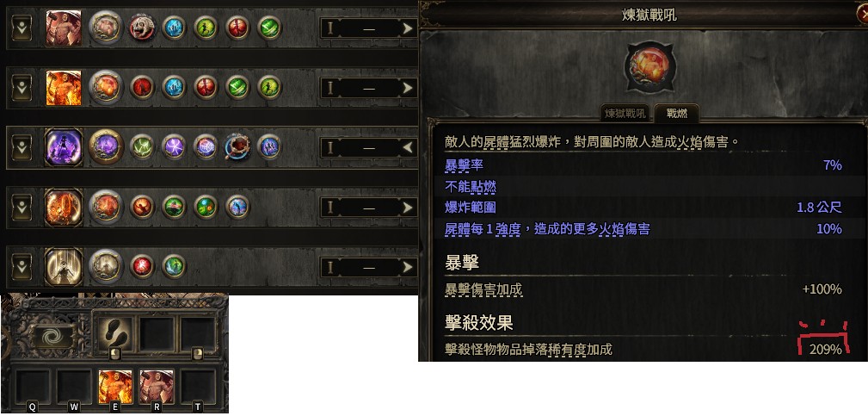This screenshot has width=868, height=416.
Task: Expand the first skill row with right arrow
Action: [x=408, y=28]
